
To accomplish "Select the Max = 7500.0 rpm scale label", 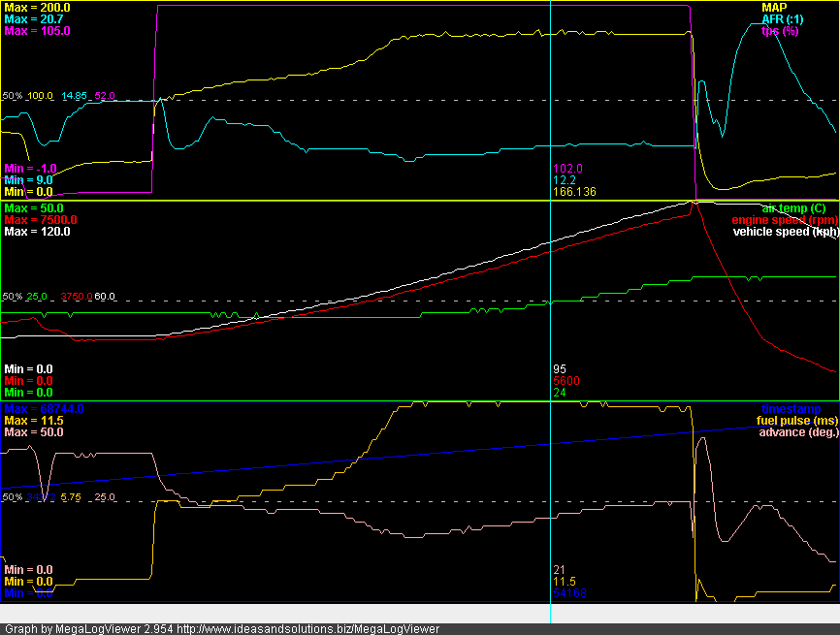I will pyautogui.click(x=41, y=220).
